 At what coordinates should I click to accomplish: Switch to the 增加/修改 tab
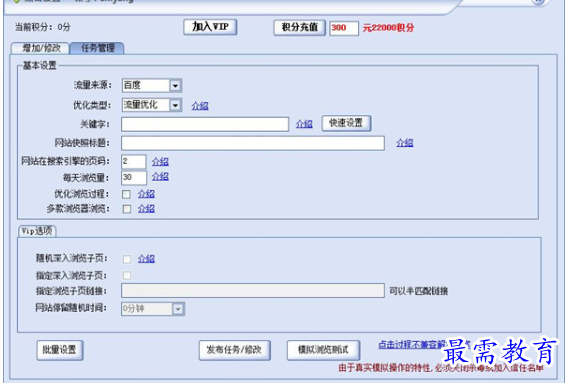pyautogui.click(x=41, y=48)
